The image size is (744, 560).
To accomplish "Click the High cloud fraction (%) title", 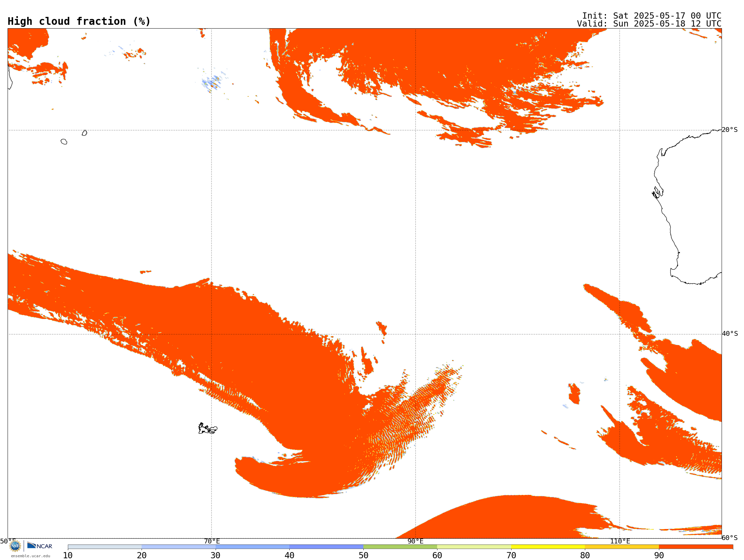I will (79, 21).
